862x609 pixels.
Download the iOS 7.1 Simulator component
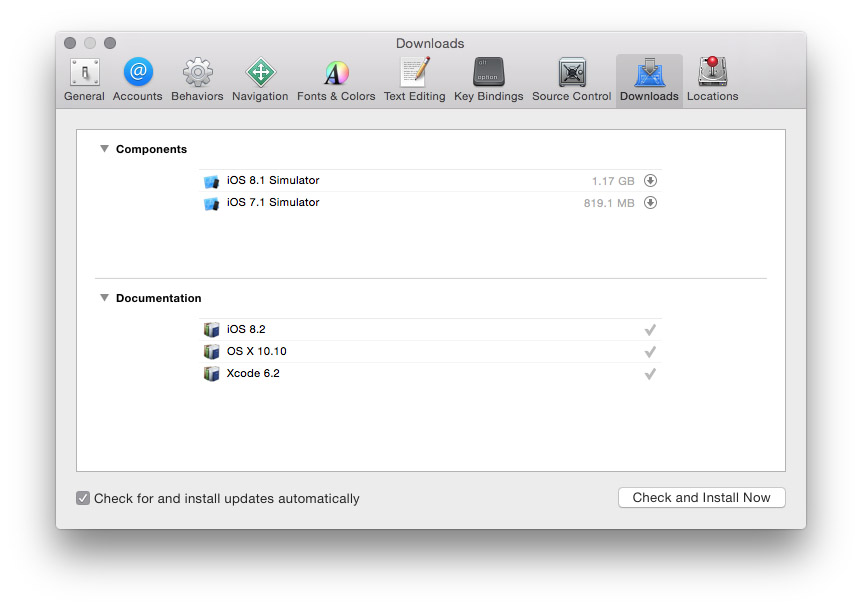[x=650, y=202]
